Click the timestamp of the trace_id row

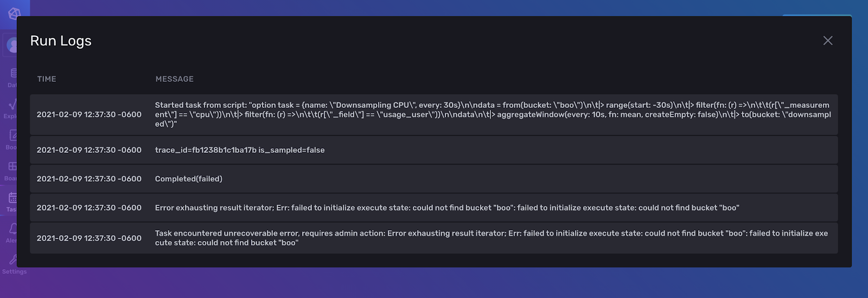tap(89, 150)
